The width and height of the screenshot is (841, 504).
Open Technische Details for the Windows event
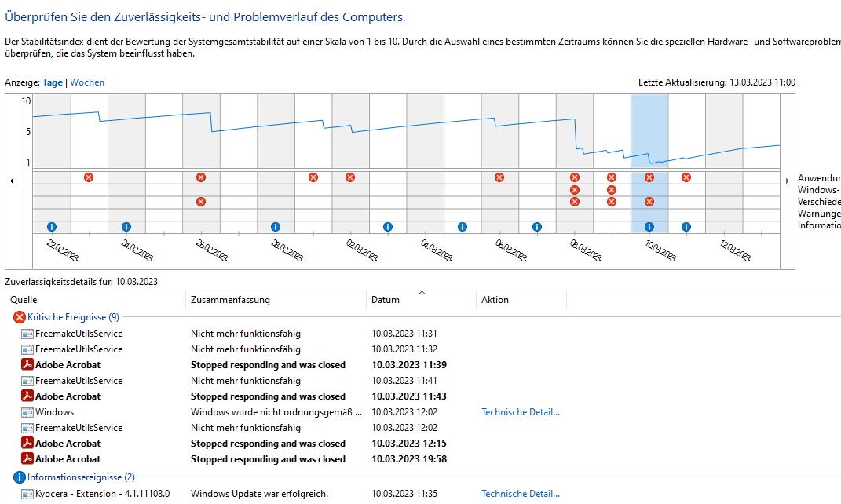pos(521,412)
